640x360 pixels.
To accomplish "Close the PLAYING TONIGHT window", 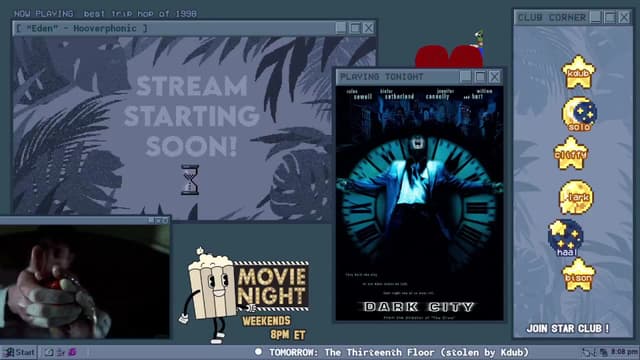I will pos(494,77).
